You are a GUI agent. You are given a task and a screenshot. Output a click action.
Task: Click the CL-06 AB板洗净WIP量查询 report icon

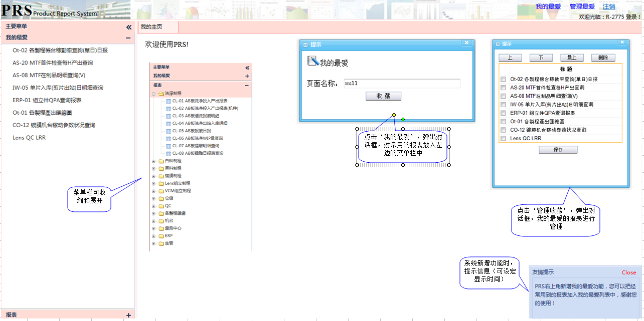tap(168, 138)
